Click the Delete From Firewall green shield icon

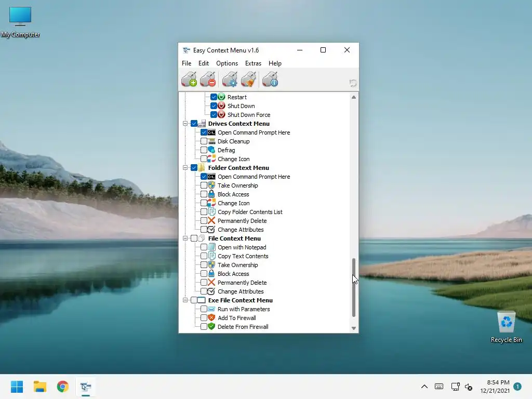[x=212, y=326]
